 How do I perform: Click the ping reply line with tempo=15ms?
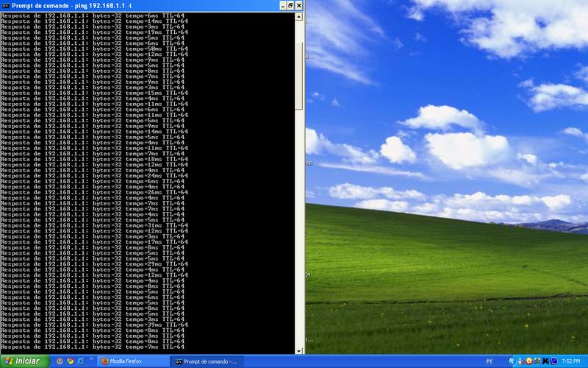(95, 93)
